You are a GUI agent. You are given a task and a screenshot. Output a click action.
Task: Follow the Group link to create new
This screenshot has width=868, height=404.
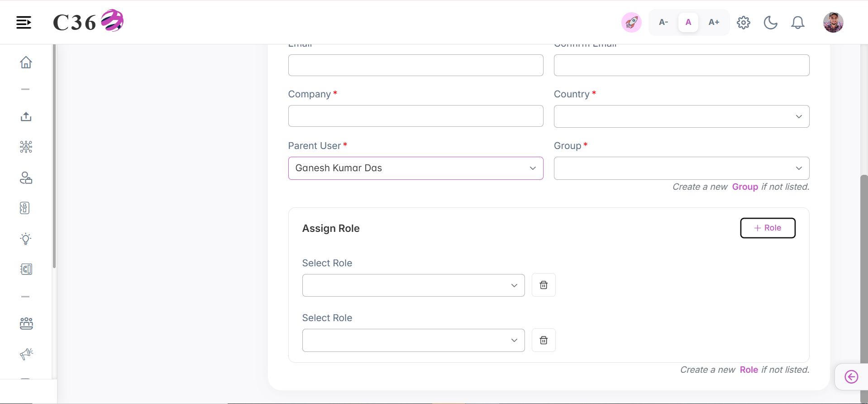(x=745, y=187)
